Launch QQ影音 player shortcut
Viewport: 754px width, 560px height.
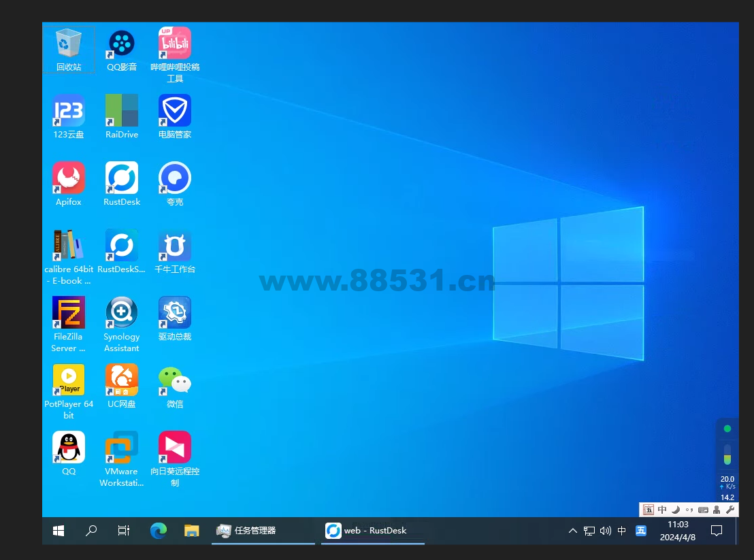[122, 50]
